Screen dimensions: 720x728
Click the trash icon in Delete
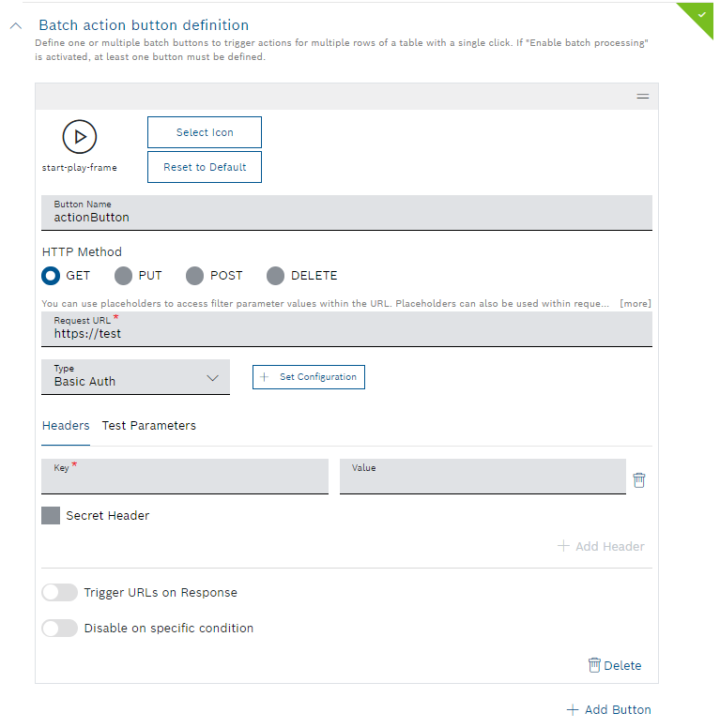(x=594, y=665)
